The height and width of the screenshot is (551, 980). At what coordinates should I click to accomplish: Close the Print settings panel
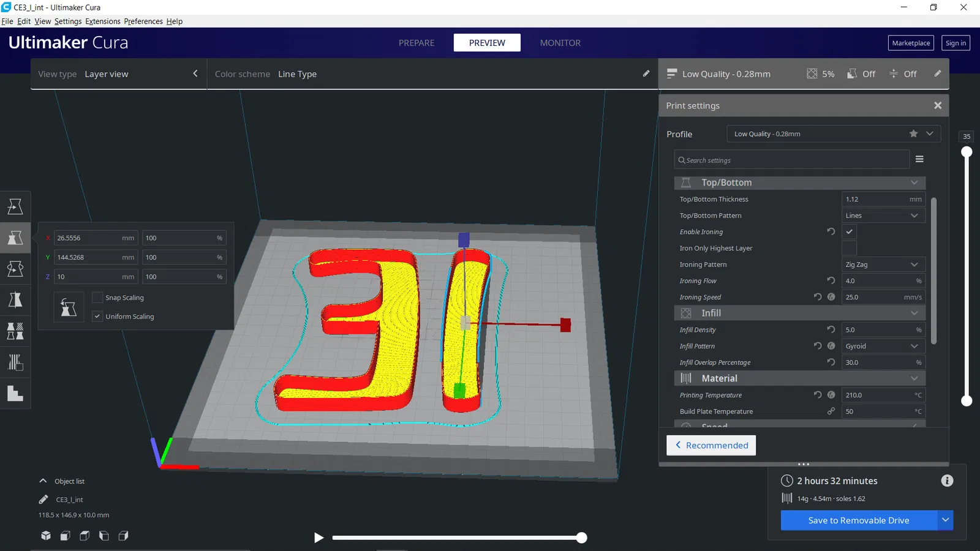tap(938, 105)
